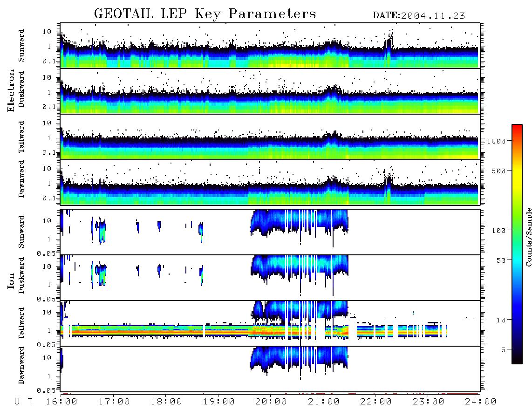The image size is (532, 410).
Task: Select the "17:00" time tick label
Action: click(114, 402)
